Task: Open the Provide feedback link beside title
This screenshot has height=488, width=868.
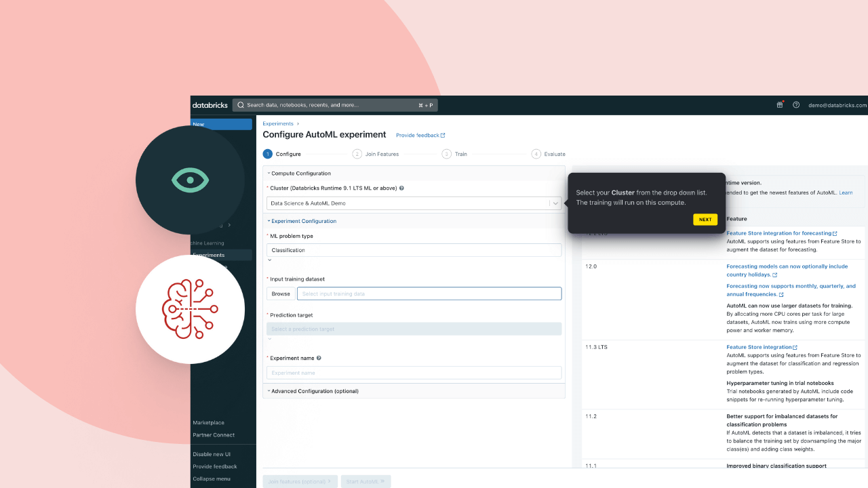Action: [x=420, y=136]
